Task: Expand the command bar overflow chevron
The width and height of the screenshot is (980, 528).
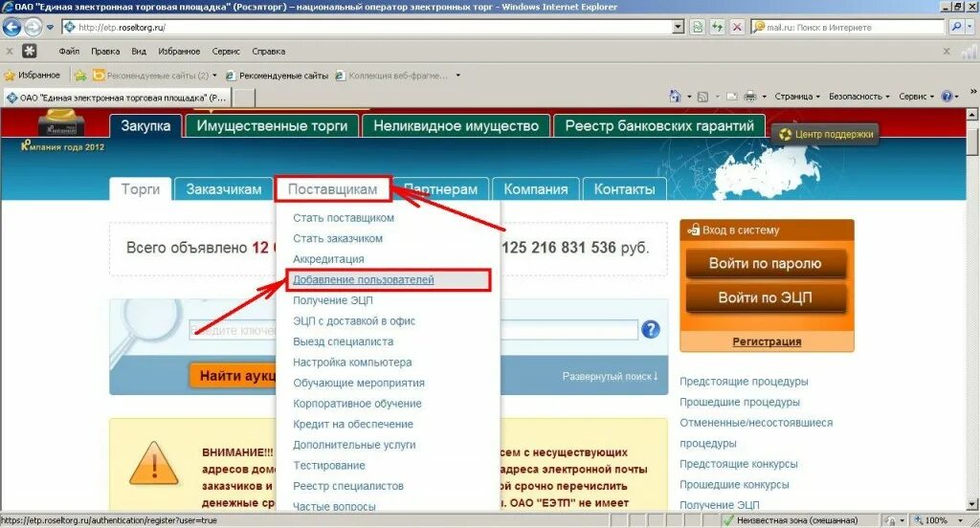Action: [972, 92]
